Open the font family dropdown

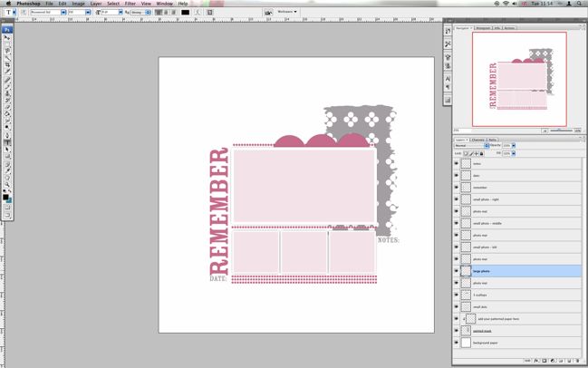pyautogui.click(x=63, y=13)
